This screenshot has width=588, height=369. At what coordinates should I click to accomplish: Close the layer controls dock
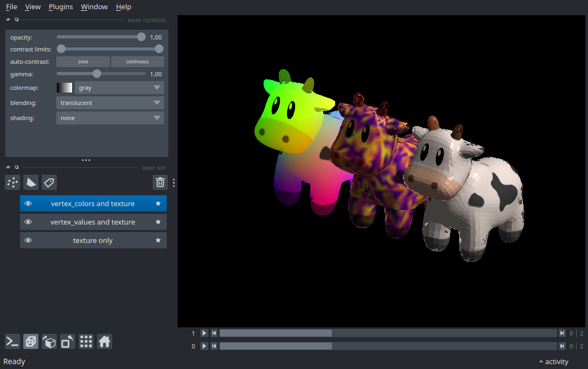pyautogui.click(x=8, y=19)
